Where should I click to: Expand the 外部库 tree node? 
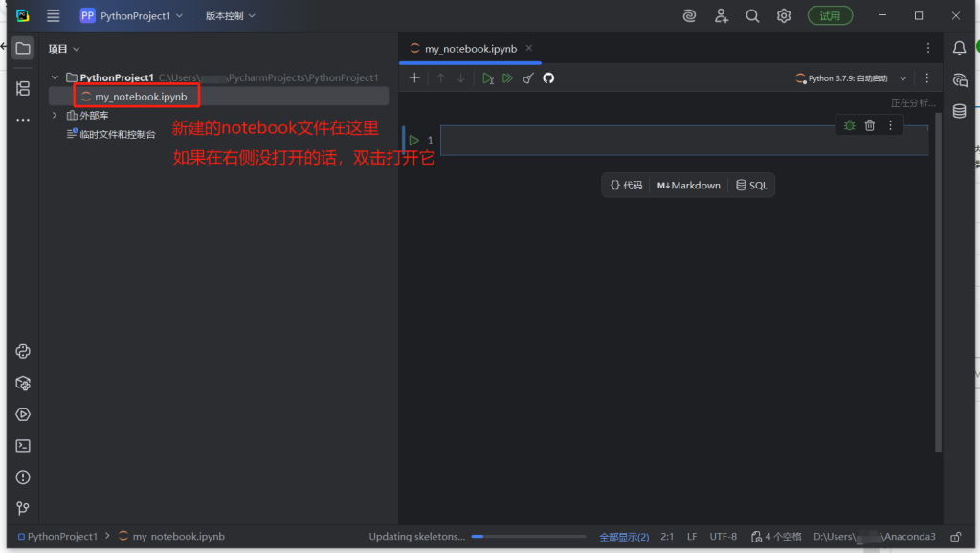click(55, 116)
